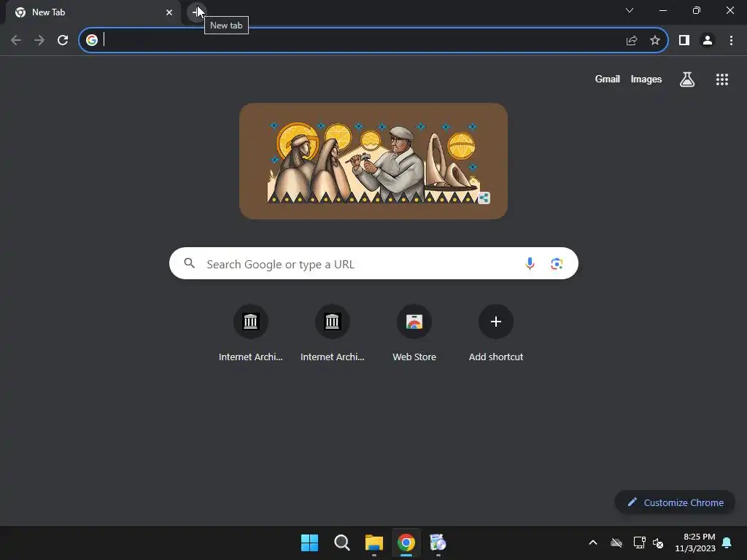The image size is (747, 560).
Task: Add a new shortcut tile
Action: [495, 333]
